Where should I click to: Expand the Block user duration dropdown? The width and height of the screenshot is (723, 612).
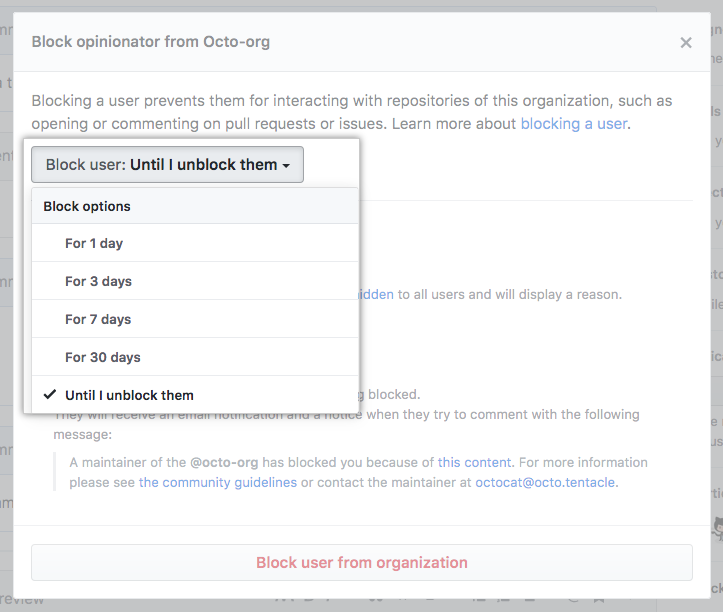click(167, 165)
